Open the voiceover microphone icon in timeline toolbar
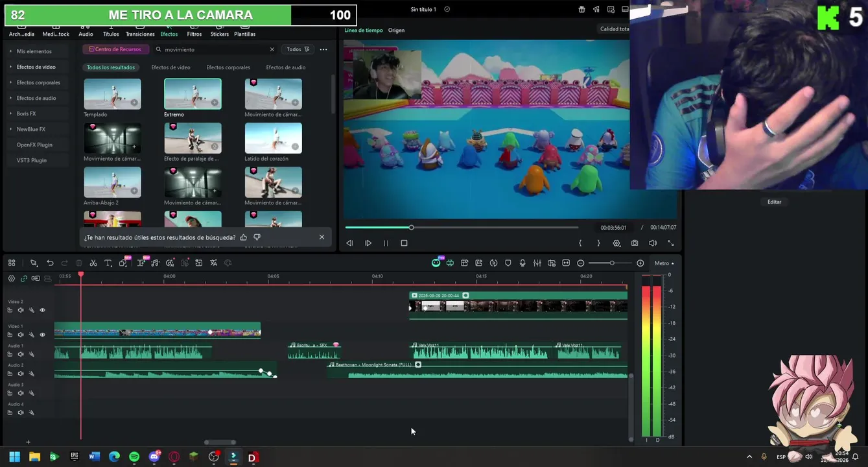Viewport: 868px width, 467px height. point(522,263)
